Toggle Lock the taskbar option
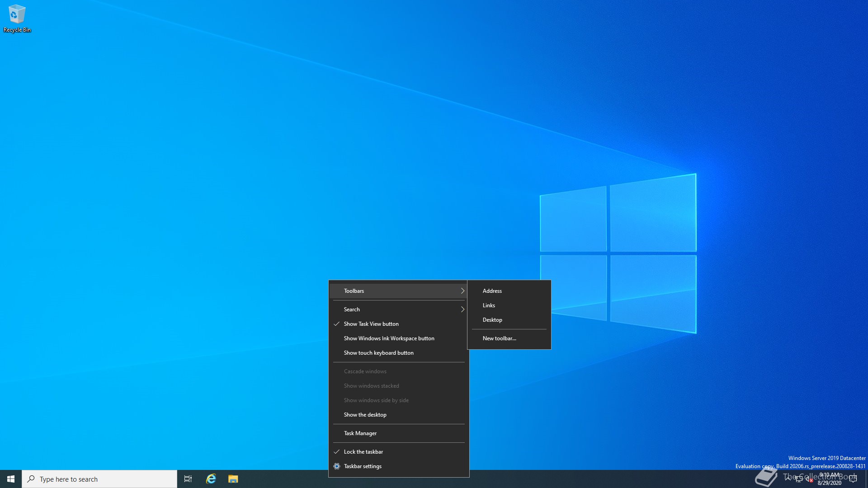The height and width of the screenshot is (488, 868). [x=363, y=452]
